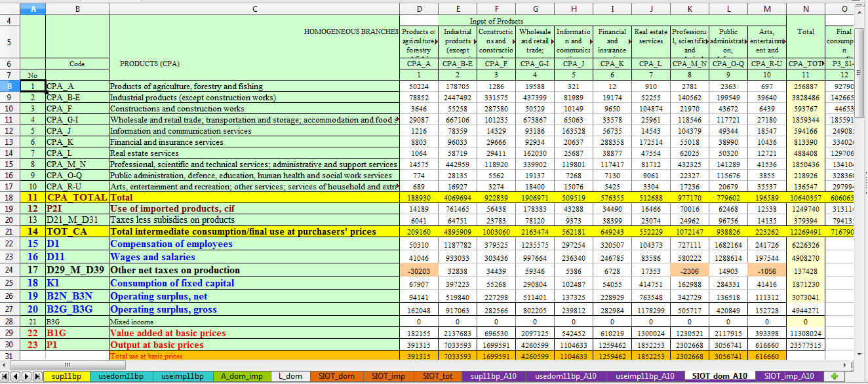Click the previous sheet navigation arrow

[x=16, y=376]
